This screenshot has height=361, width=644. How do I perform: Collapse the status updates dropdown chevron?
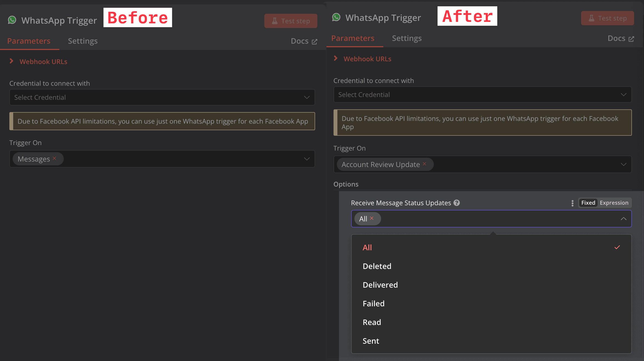(x=623, y=219)
